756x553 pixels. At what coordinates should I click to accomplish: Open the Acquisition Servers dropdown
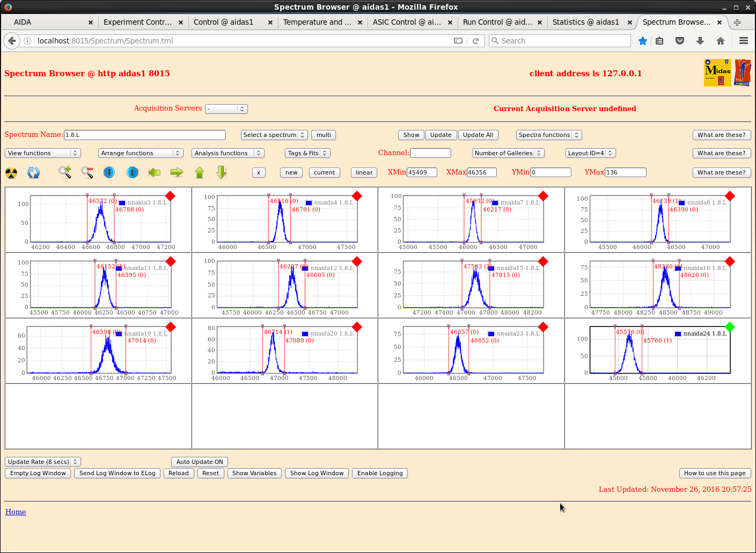[x=226, y=109]
